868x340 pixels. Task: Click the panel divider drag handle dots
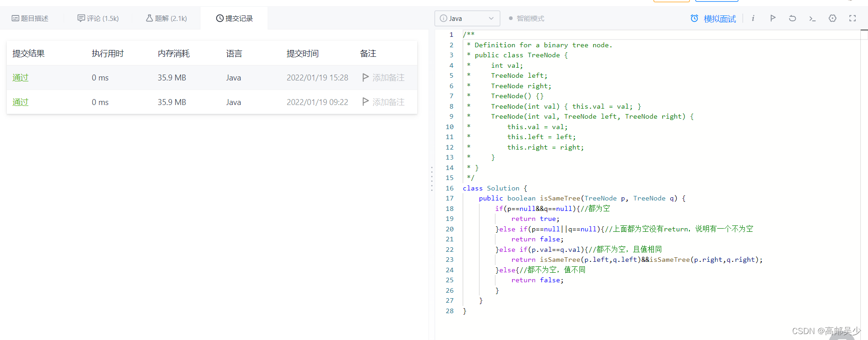click(x=432, y=179)
